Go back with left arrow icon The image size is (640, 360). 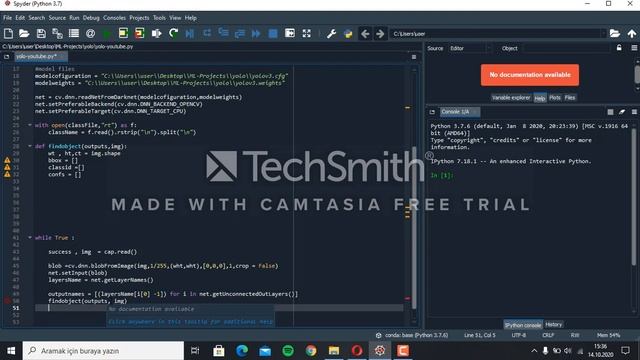(365, 33)
